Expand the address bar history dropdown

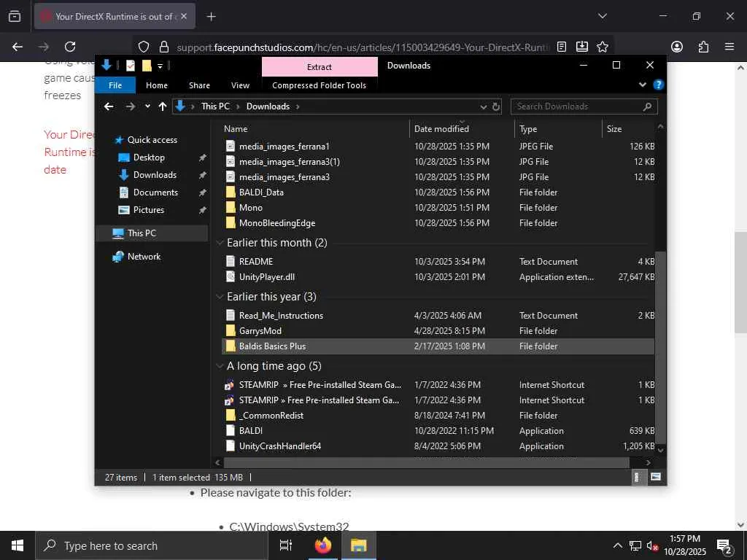tap(483, 106)
